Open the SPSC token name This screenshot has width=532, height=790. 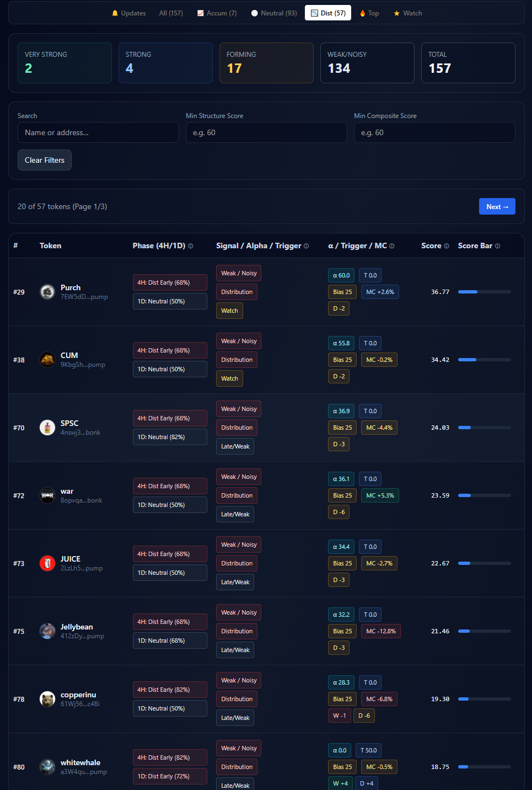click(x=69, y=423)
